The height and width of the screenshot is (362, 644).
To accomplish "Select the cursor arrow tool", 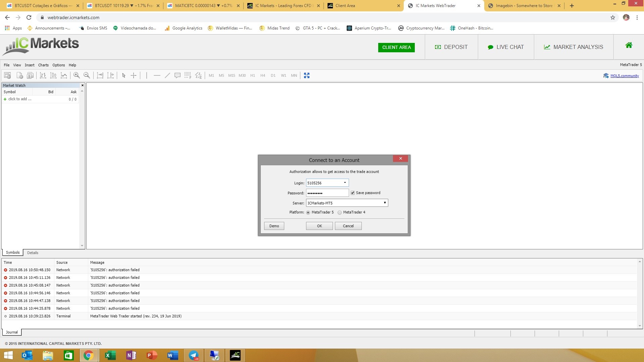I will point(123,75).
